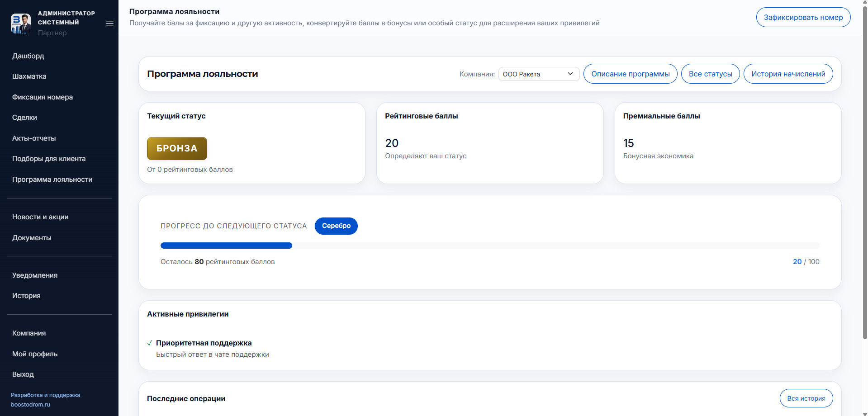
Task: Select Фиксация номера menu item
Action: tap(43, 97)
